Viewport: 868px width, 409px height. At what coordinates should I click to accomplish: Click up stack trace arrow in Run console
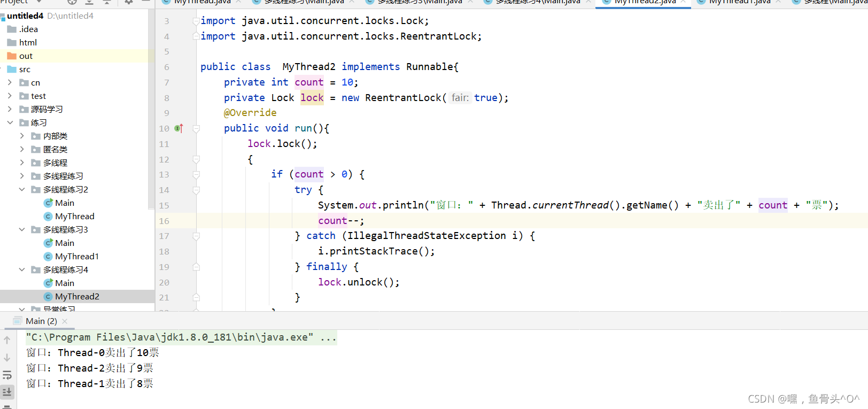pyautogui.click(x=7, y=339)
